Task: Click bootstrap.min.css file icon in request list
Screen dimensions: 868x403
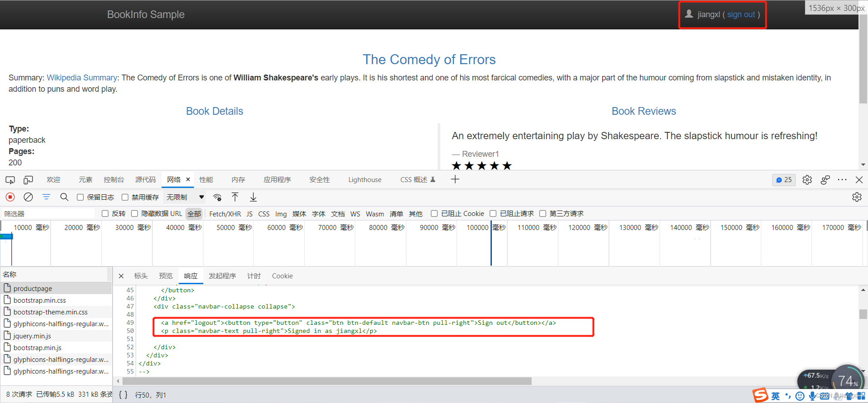Action: [7, 300]
